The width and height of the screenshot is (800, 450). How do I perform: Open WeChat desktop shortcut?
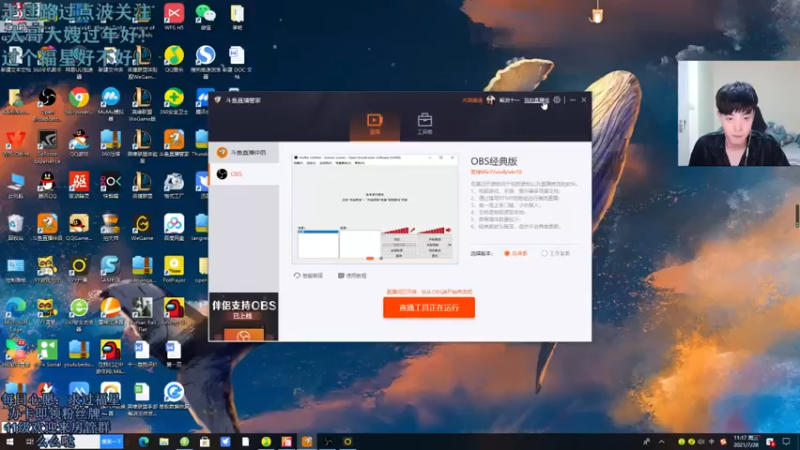click(x=206, y=17)
